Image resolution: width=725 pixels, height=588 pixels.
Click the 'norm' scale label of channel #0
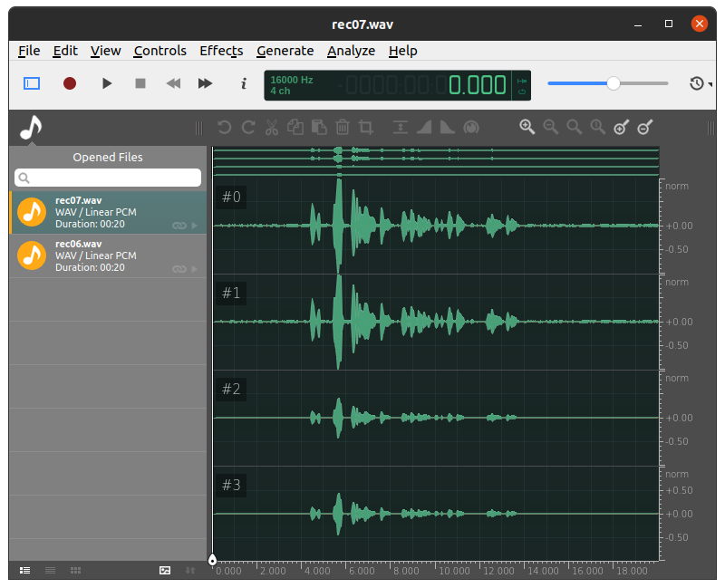(x=677, y=187)
